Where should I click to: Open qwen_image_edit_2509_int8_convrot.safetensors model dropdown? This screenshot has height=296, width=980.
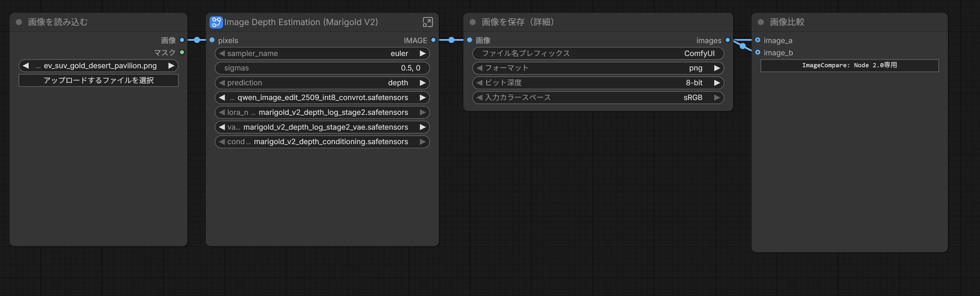pyautogui.click(x=322, y=97)
